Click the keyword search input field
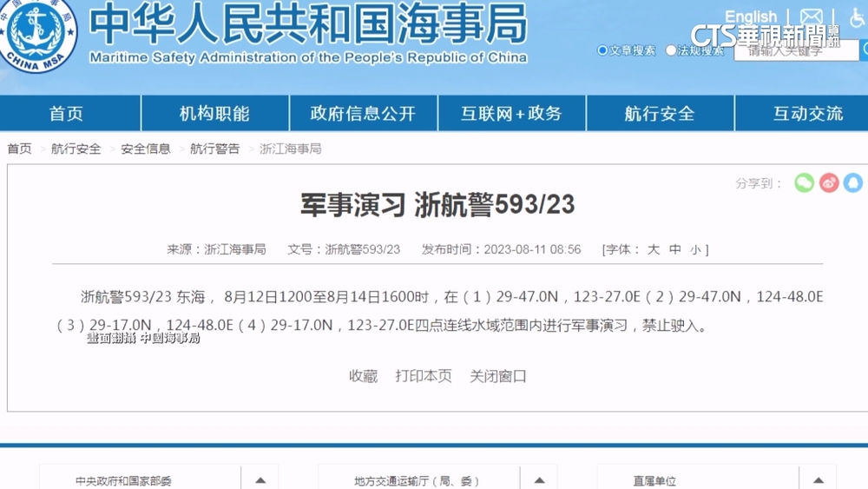The image size is (868, 489). [796, 51]
